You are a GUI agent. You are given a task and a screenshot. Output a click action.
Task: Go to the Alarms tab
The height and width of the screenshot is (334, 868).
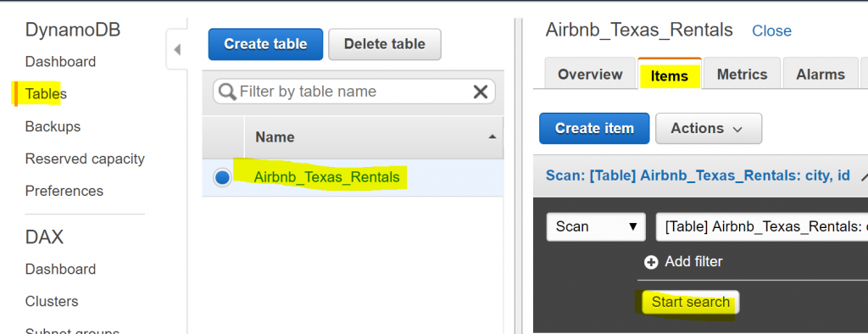821,75
